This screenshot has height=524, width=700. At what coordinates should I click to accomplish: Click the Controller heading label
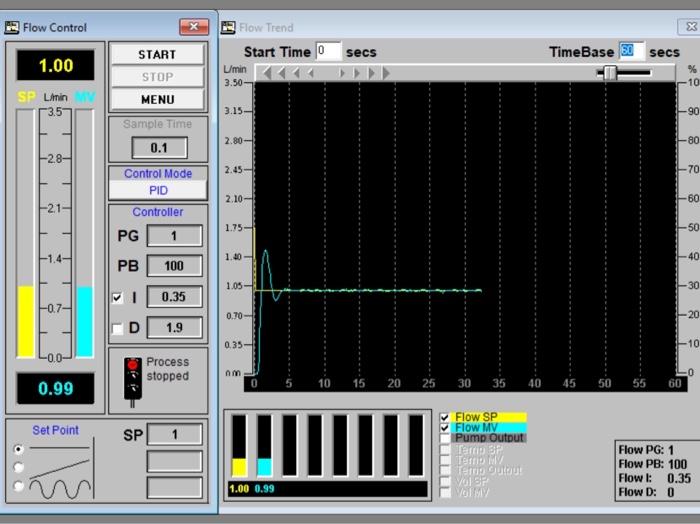(x=158, y=212)
